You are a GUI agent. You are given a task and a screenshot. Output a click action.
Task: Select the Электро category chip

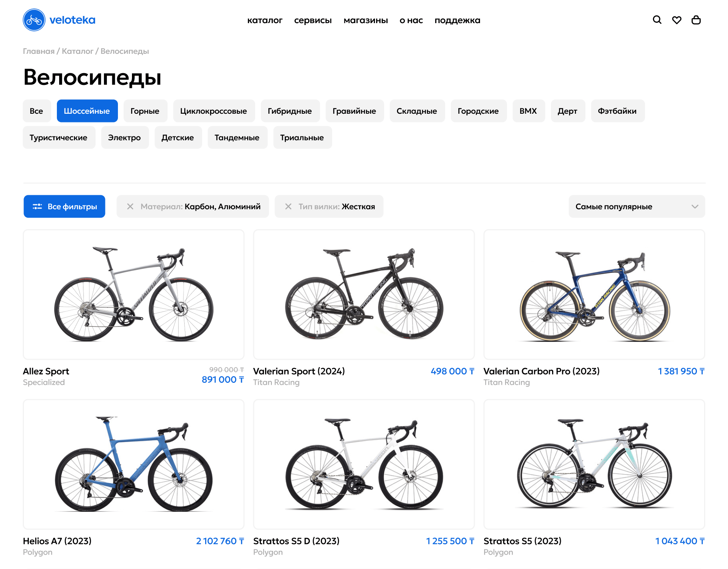pyautogui.click(x=124, y=138)
